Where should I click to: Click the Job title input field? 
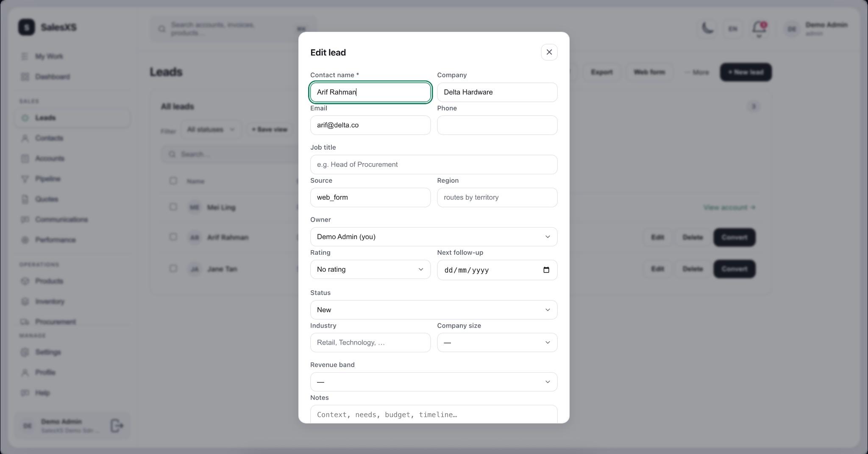434,164
